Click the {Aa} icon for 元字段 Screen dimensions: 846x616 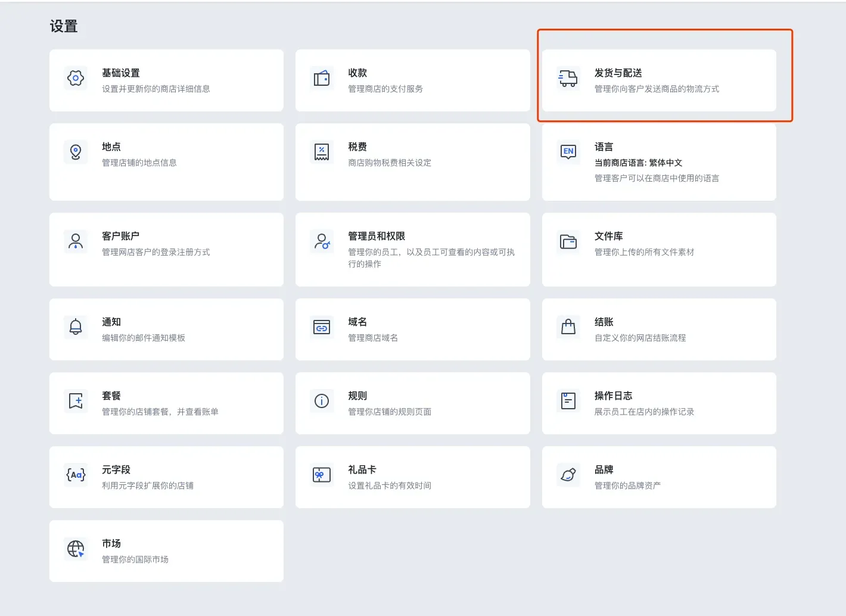tap(76, 475)
